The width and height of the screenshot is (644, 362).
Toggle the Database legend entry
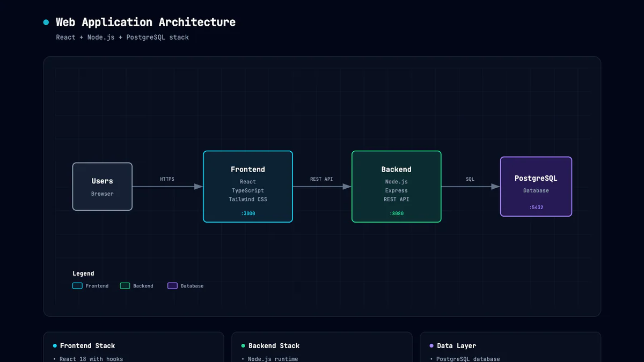pyautogui.click(x=185, y=286)
